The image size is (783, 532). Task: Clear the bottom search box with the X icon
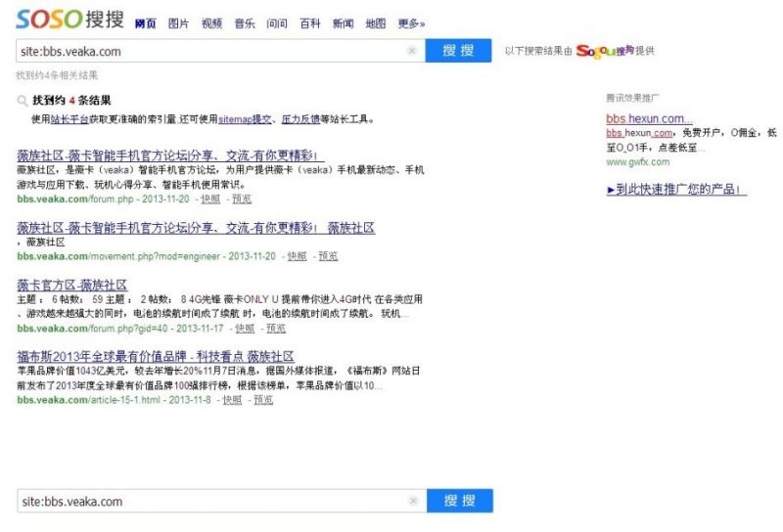(x=413, y=501)
